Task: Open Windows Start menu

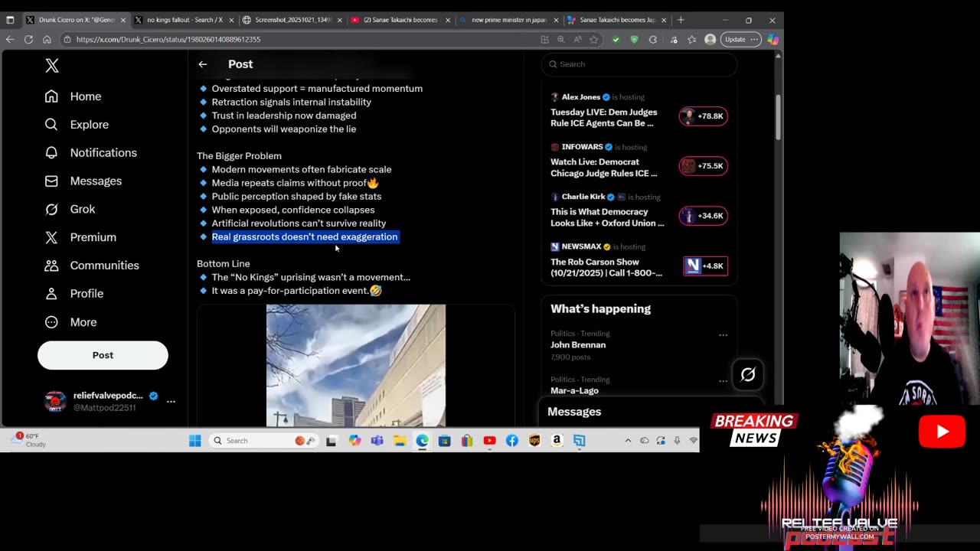Action: click(195, 440)
